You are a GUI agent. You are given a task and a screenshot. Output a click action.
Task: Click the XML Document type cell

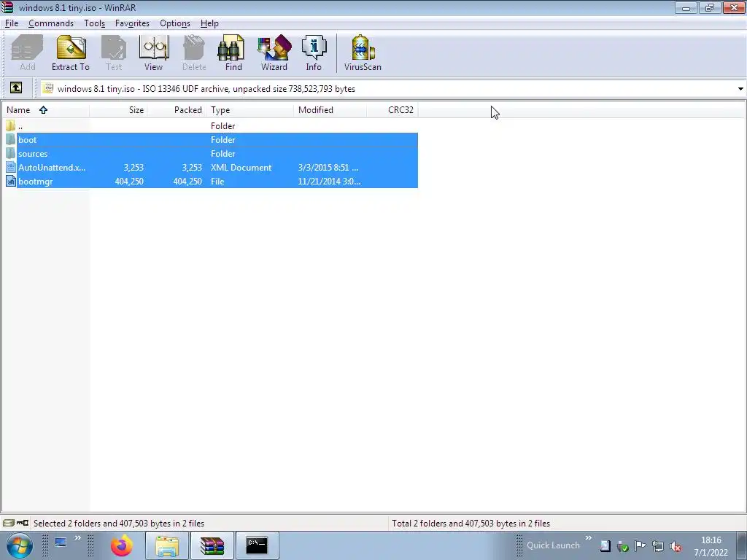(x=241, y=167)
